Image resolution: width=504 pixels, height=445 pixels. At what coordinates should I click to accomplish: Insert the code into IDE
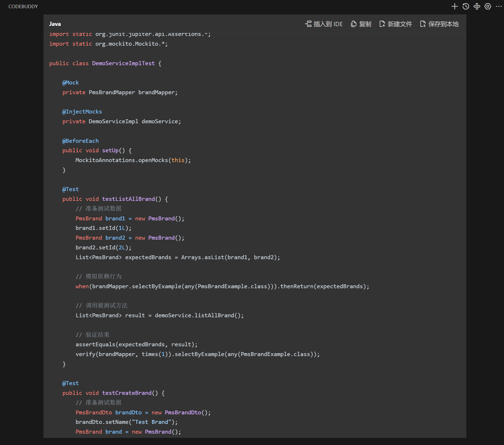point(324,24)
